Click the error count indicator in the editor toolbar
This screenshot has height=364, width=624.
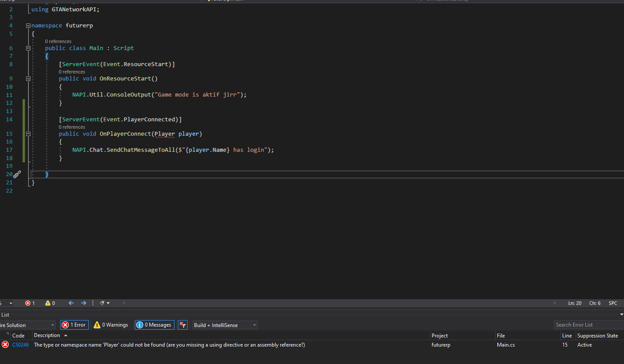click(x=29, y=303)
